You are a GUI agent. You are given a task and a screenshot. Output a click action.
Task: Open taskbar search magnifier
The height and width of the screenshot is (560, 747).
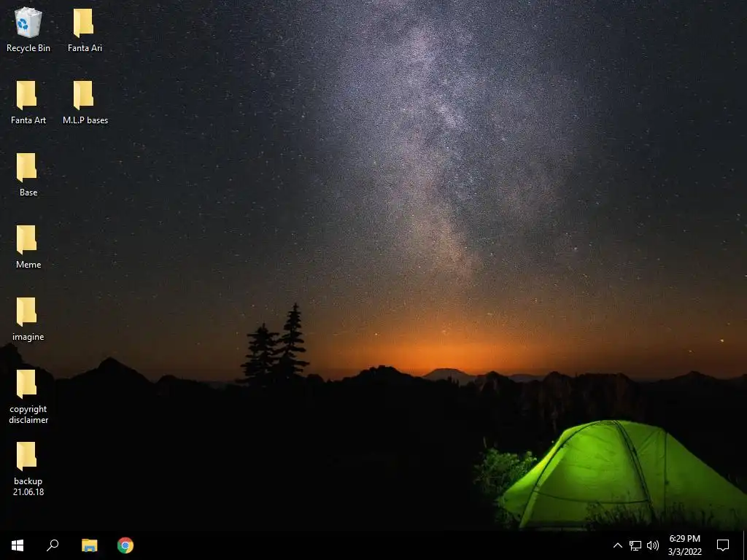(53, 545)
